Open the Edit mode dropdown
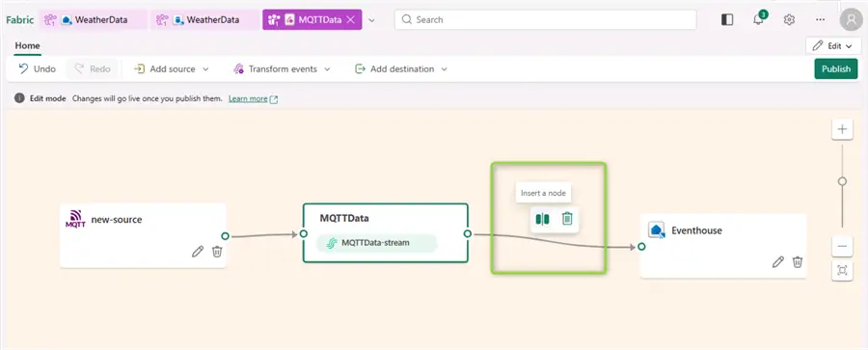The width and height of the screenshot is (868, 350). pyautogui.click(x=833, y=46)
